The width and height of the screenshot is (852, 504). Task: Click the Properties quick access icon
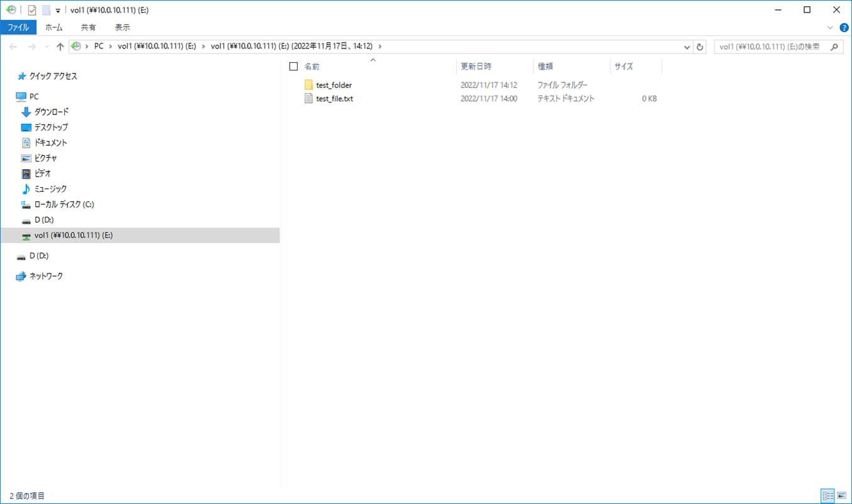(x=32, y=10)
